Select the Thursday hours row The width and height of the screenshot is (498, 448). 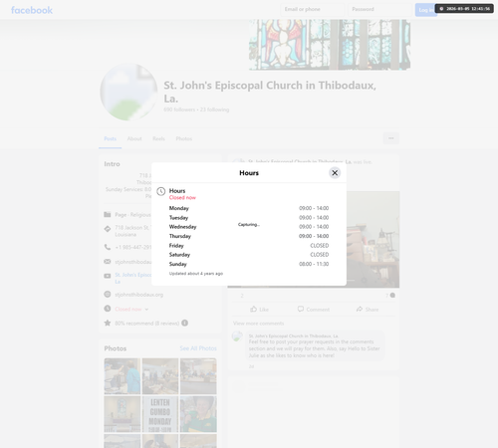coord(249,236)
